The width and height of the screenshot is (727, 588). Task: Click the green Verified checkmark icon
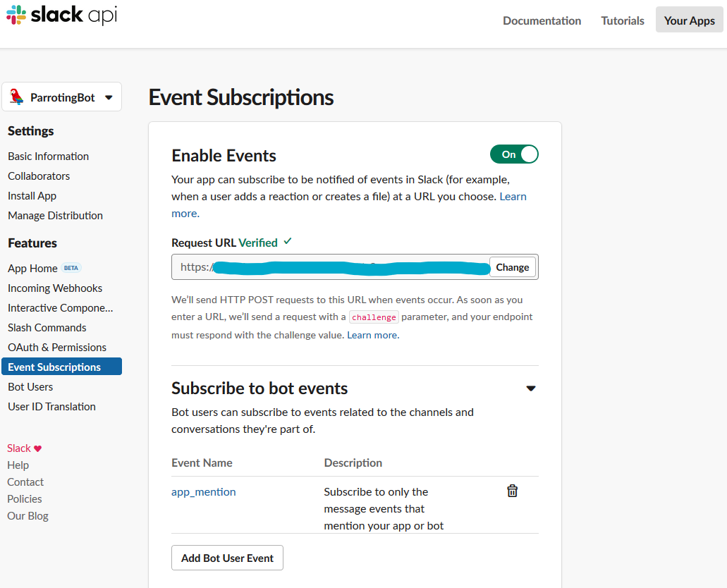(288, 241)
